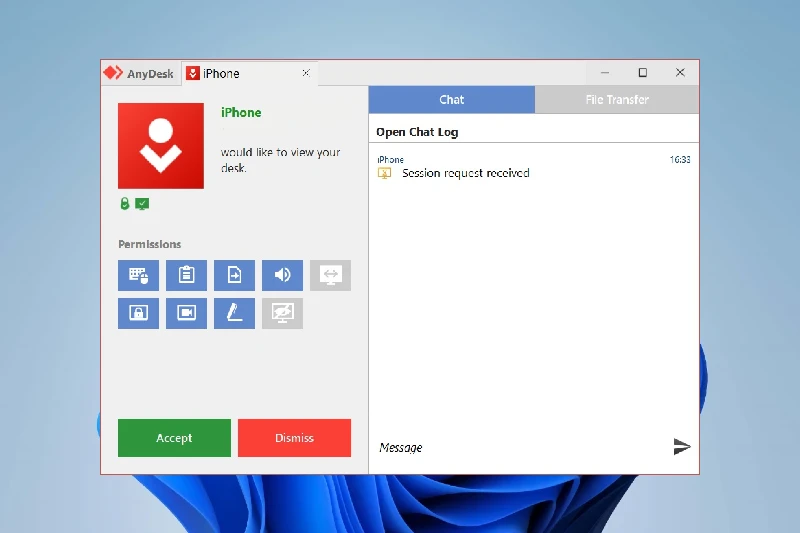Minimize the AnyDesk window
Image resolution: width=800 pixels, height=533 pixels.
(605, 72)
